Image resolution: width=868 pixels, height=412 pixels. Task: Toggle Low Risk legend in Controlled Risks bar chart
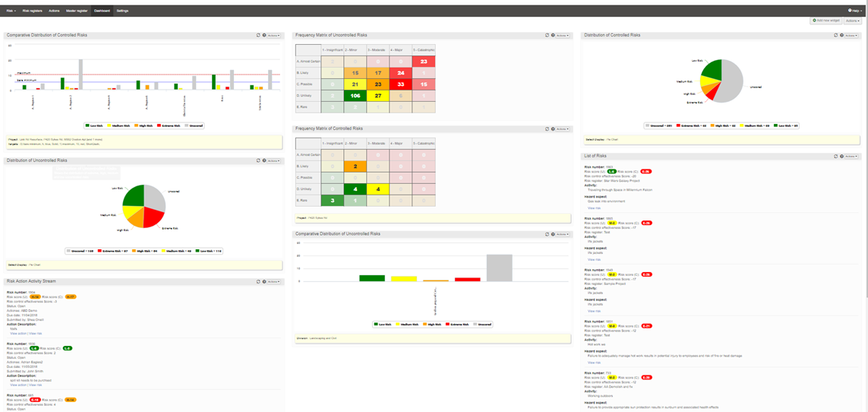[94, 125]
